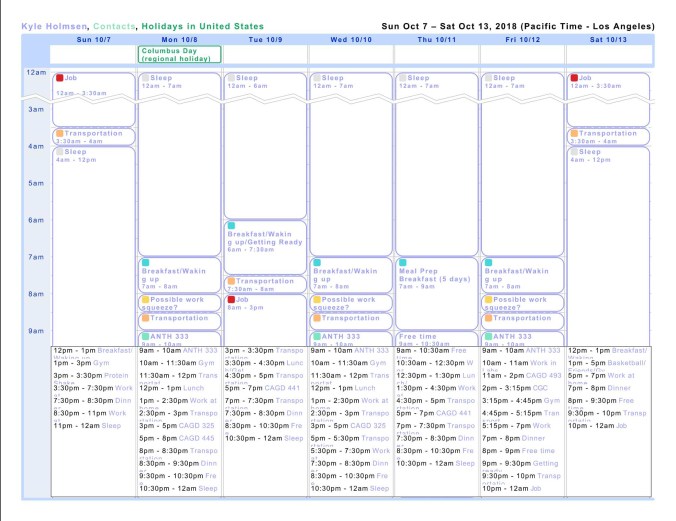
Task: Click Sunday's '3pm - 3:30pm Protein' entry
Action: (91, 376)
